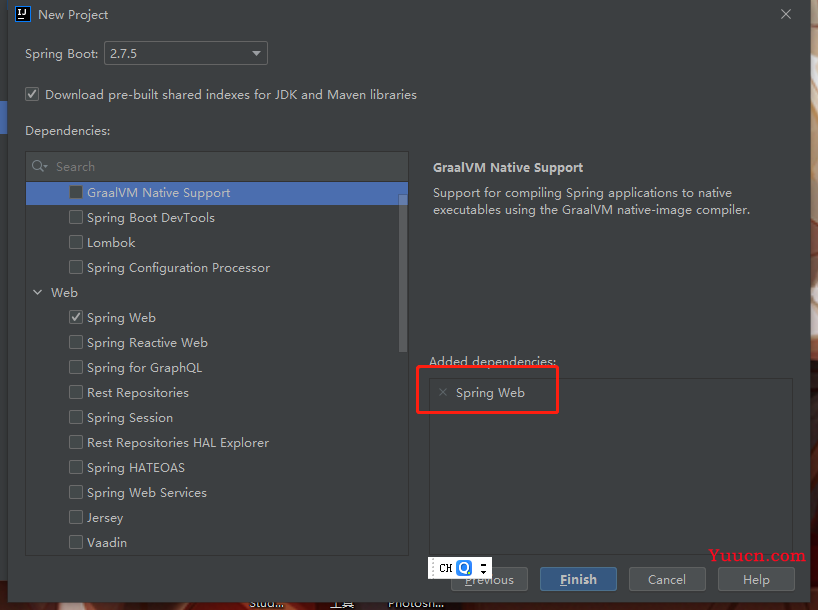Collapse the Web dependency category

tap(38, 292)
